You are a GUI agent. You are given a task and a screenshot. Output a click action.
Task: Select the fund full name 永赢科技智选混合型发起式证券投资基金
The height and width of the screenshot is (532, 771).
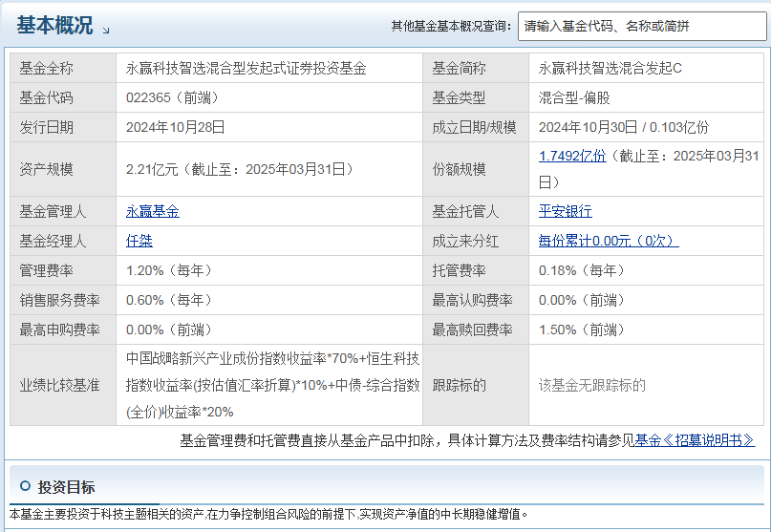pos(246,69)
